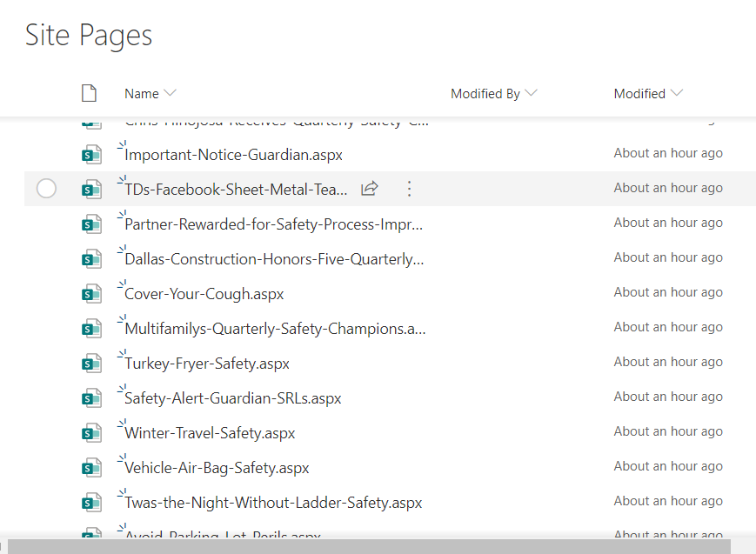Open Turkey-Fryer-Safety.aspx page link
Screen dimensions: 756x554
(x=207, y=364)
